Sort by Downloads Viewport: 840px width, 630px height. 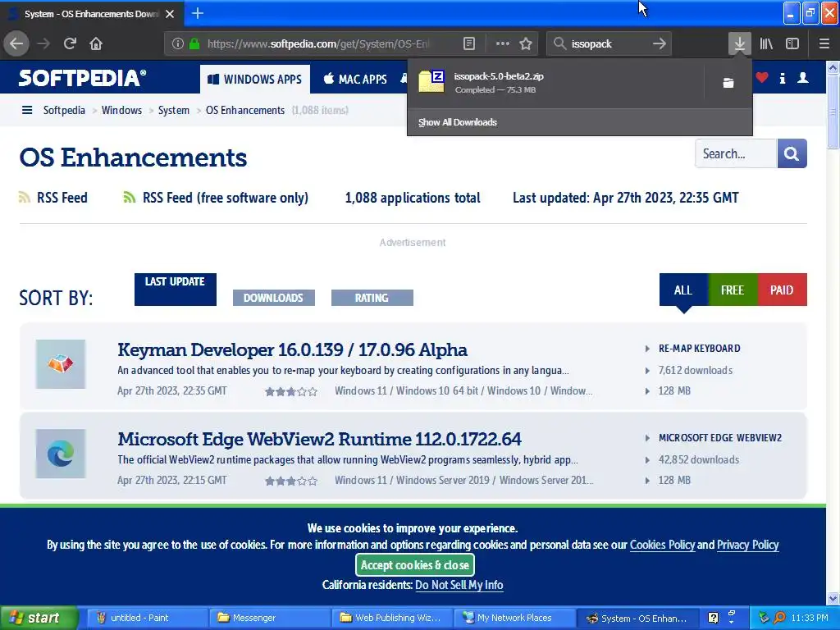tap(274, 298)
